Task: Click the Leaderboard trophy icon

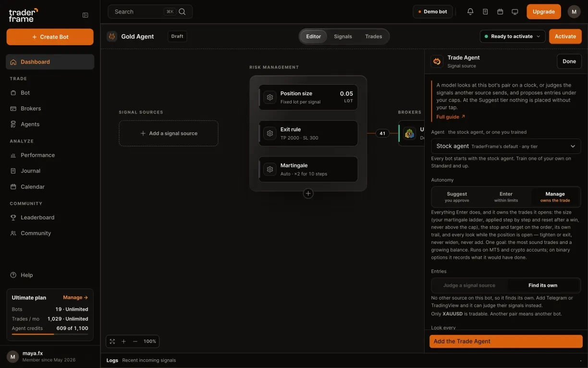Action: click(x=13, y=217)
